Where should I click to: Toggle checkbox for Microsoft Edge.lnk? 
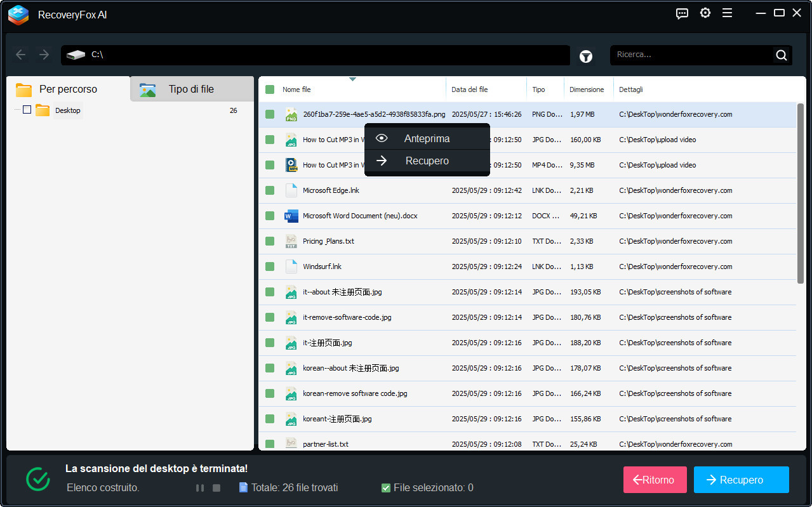[x=270, y=190]
